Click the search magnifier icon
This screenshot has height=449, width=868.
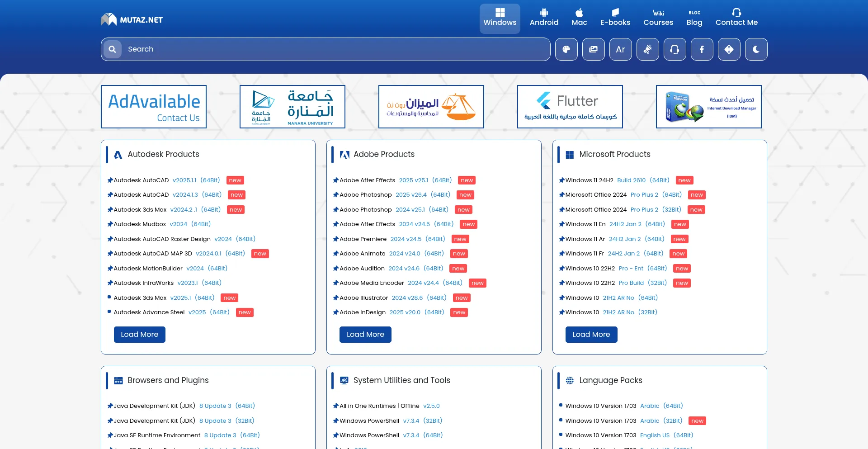click(x=113, y=49)
